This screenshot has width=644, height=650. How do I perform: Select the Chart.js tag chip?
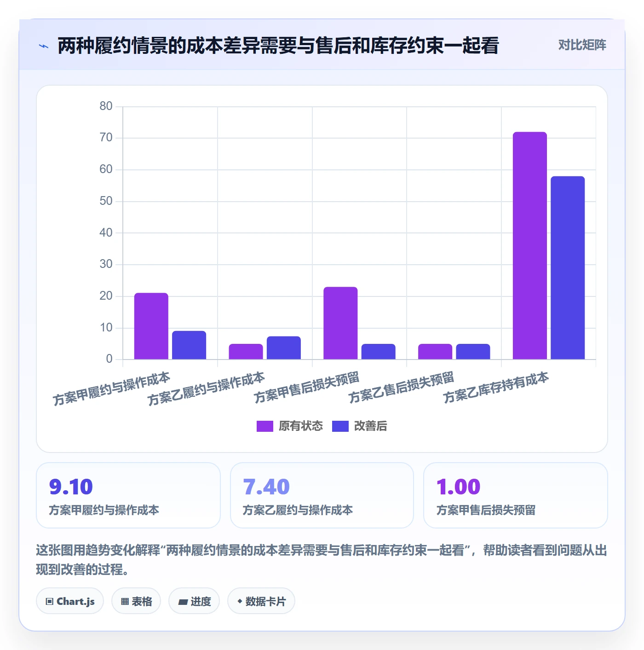[70, 601]
